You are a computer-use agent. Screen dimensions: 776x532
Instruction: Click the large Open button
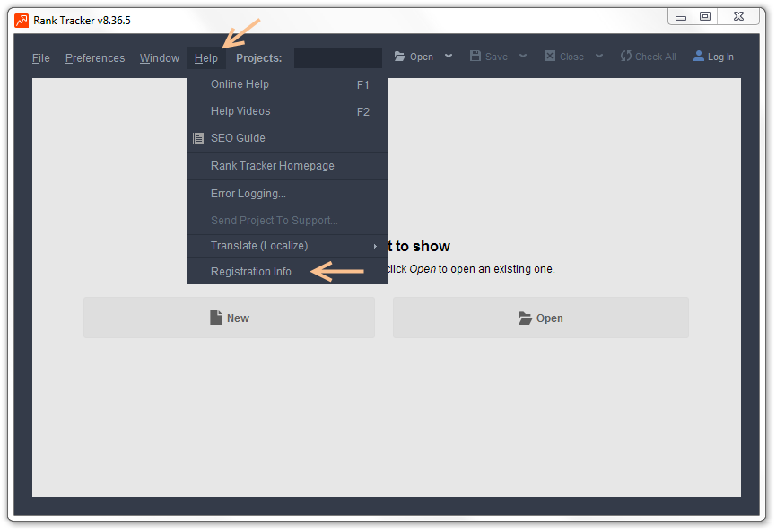point(541,318)
